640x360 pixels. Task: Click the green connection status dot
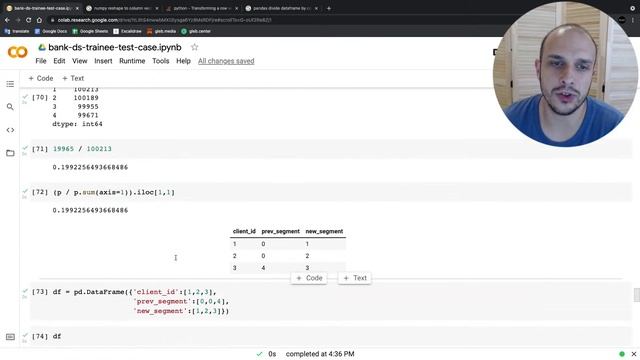[622, 354]
